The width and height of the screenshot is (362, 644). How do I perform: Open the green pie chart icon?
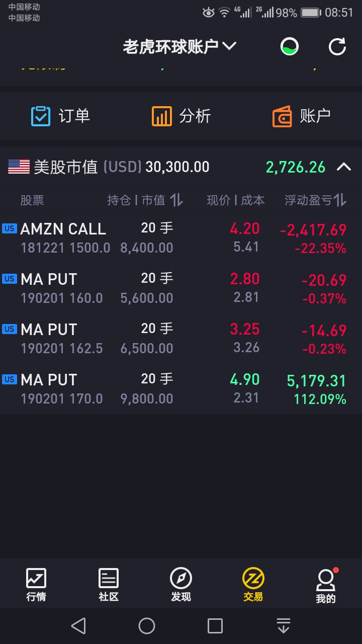point(290,47)
